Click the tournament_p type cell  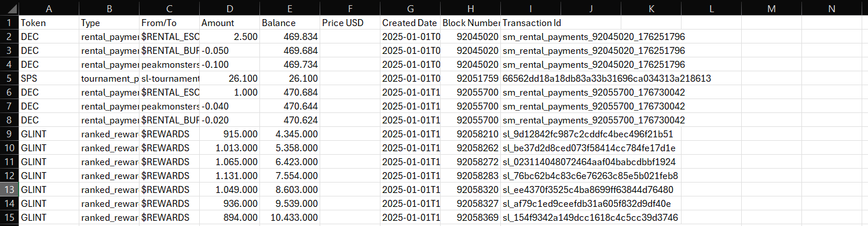point(109,78)
